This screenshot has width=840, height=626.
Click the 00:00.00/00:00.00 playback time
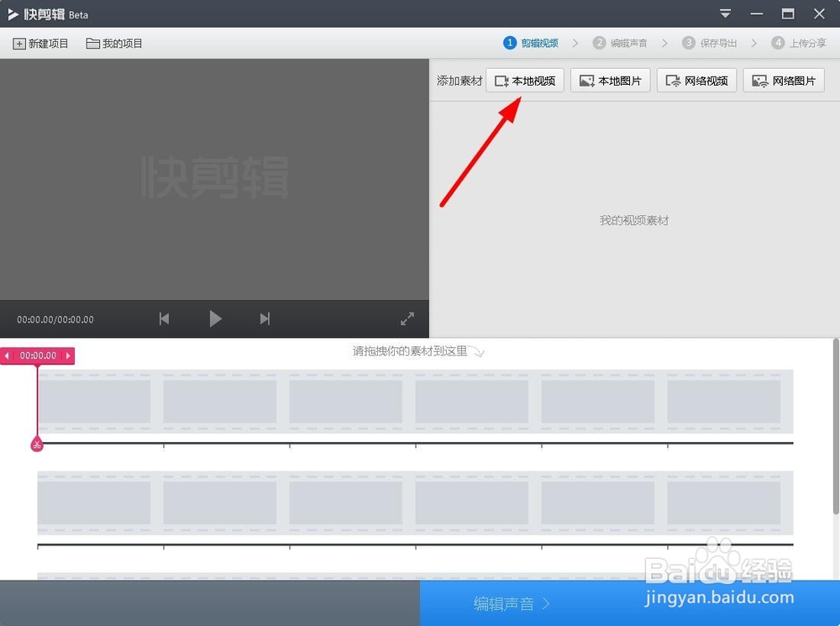point(55,319)
